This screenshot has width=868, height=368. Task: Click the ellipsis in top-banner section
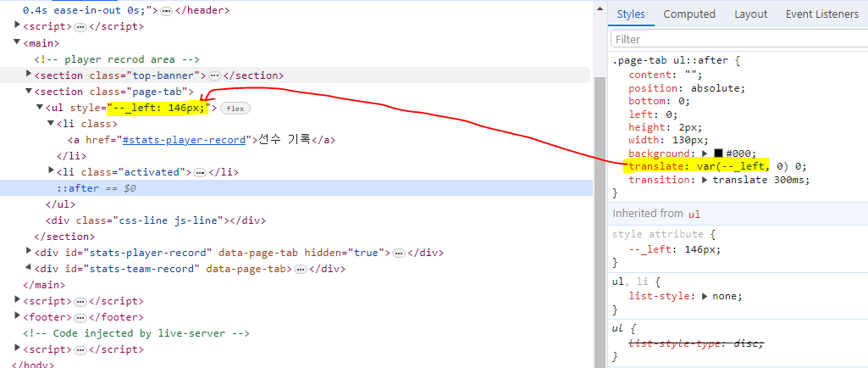point(215,76)
